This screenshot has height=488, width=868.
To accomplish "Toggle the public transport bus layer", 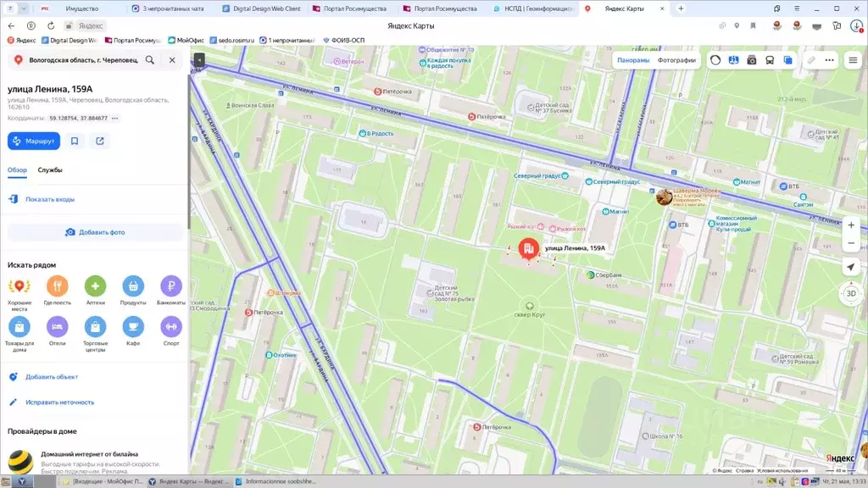I will coord(770,60).
